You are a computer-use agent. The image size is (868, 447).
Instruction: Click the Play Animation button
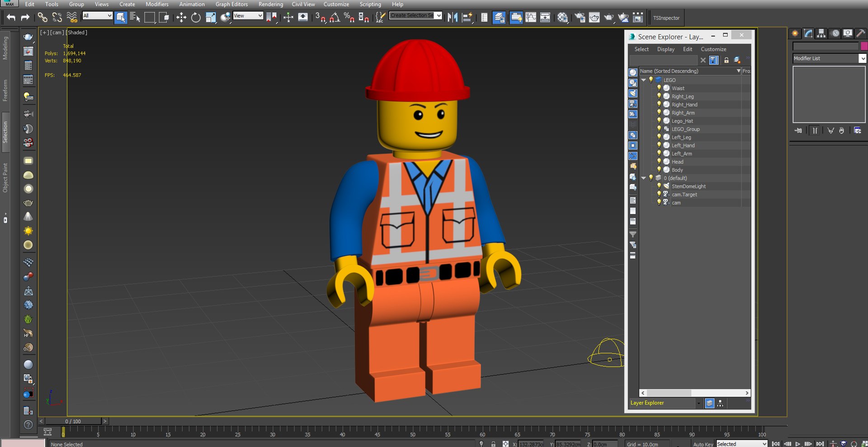[797, 444]
